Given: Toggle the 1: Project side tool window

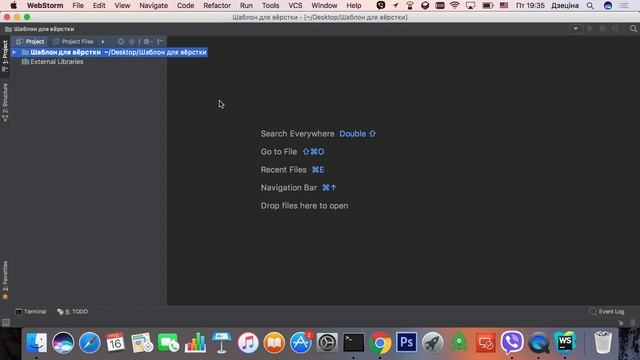Looking at the screenshot, I should pyautogui.click(x=5, y=56).
